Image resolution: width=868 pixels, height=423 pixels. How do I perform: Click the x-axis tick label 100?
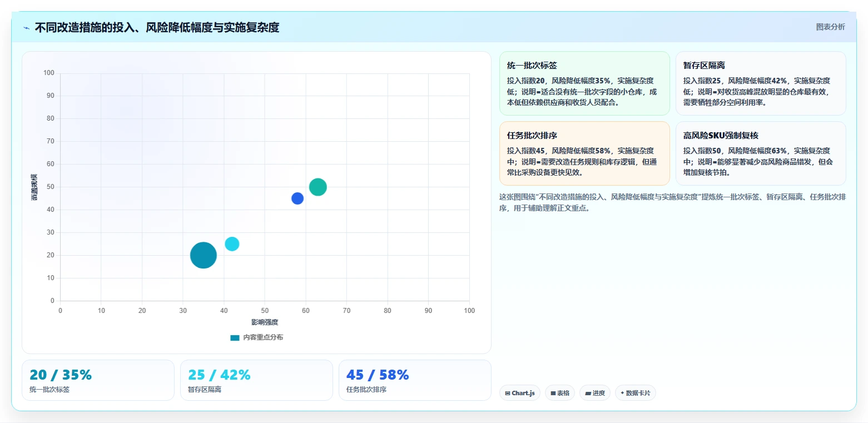coord(469,311)
